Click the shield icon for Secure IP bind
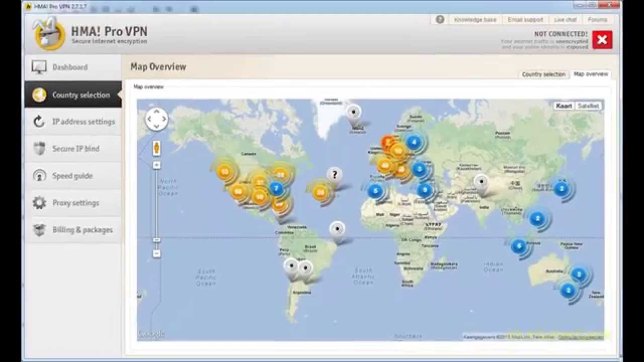This screenshot has width=644, height=362. 39,149
